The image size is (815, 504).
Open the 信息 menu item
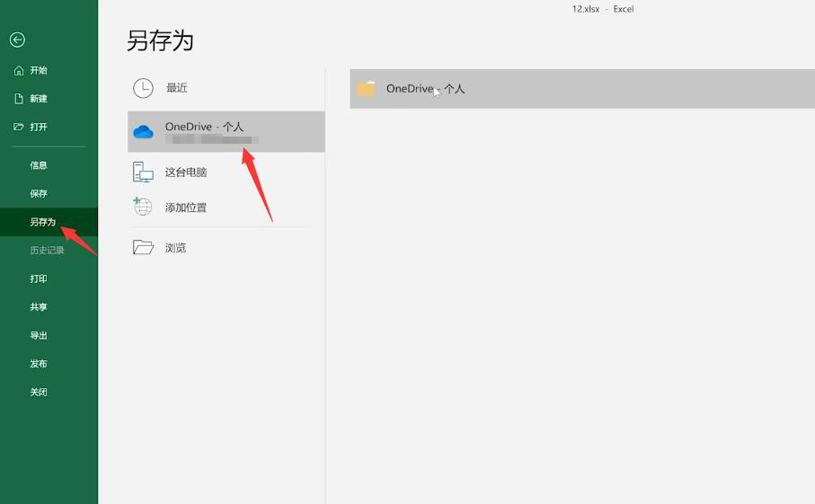(39, 165)
